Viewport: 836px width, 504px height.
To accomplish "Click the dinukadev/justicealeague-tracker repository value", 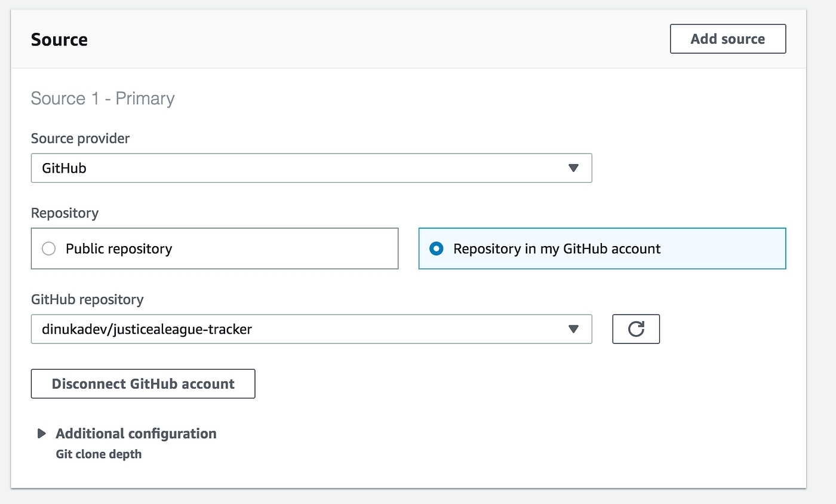I will point(147,329).
